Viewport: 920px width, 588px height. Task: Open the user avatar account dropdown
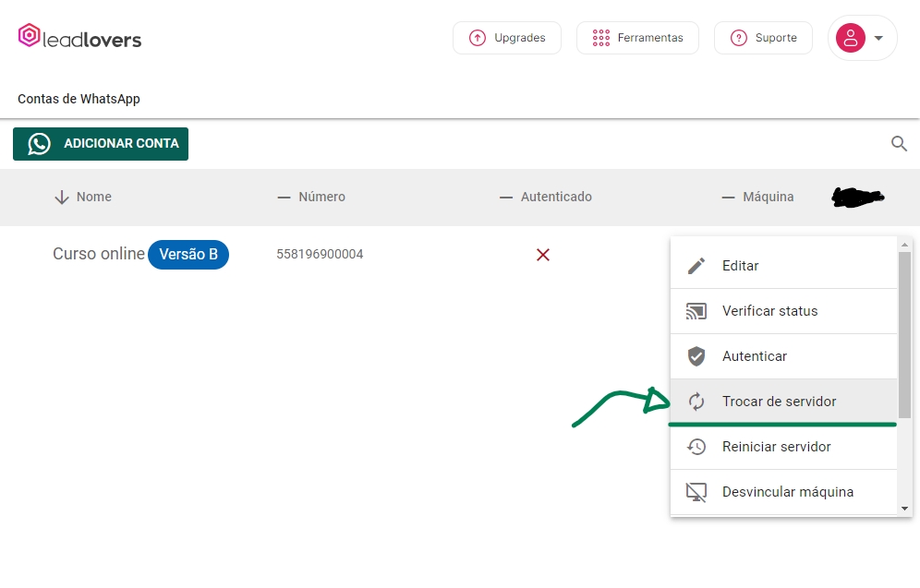(x=862, y=38)
